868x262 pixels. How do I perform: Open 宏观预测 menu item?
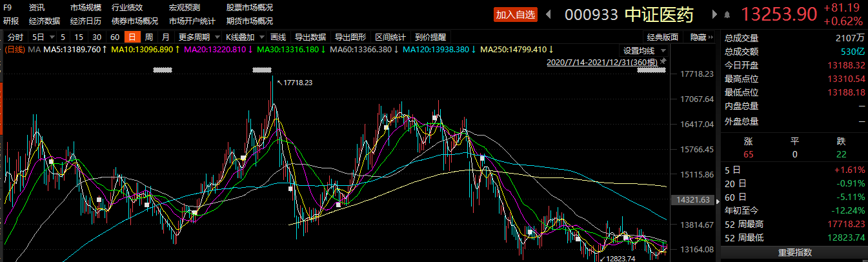pos(185,8)
